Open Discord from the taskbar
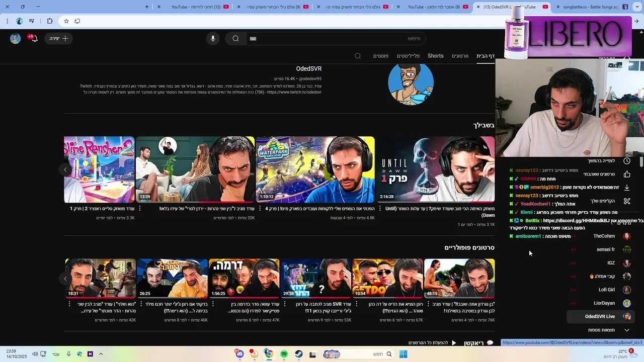Viewport: 644px width, 362px height. tap(239, 354)
